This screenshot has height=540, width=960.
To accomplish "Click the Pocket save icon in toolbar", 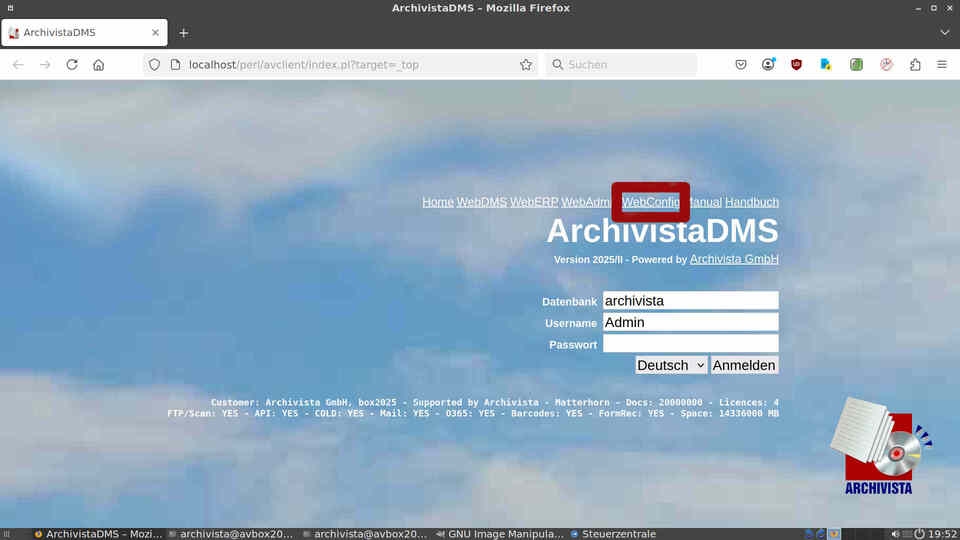I will point(741,64).
